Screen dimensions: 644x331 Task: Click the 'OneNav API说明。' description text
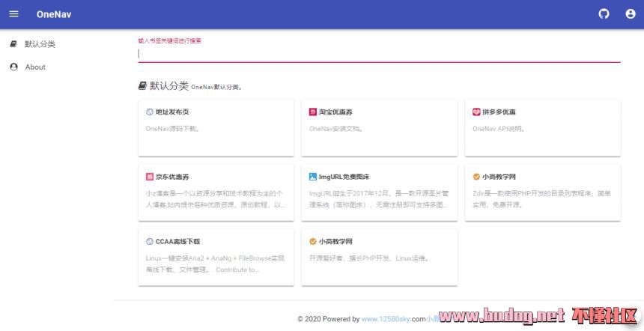(x=499, y=129)
